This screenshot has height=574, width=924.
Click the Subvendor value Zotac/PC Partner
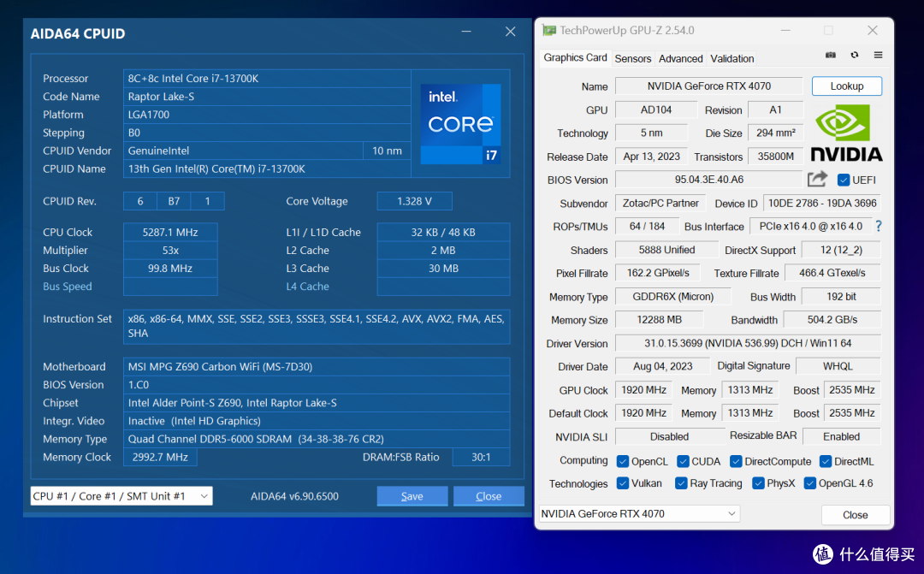click(x=660, y=203)
